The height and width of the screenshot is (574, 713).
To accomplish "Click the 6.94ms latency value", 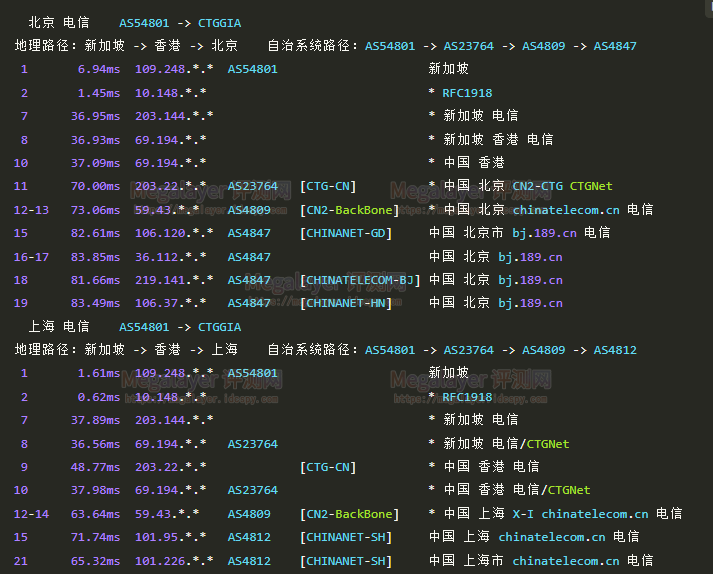I will [99, 69].
